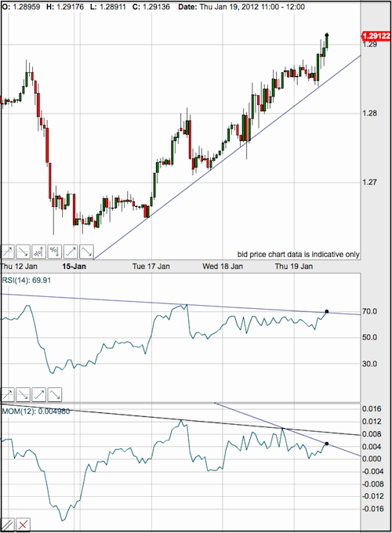Click the 'bid price chart data is indicative only' note
This screenshot has height=533, width=392.
coord(298,254)
